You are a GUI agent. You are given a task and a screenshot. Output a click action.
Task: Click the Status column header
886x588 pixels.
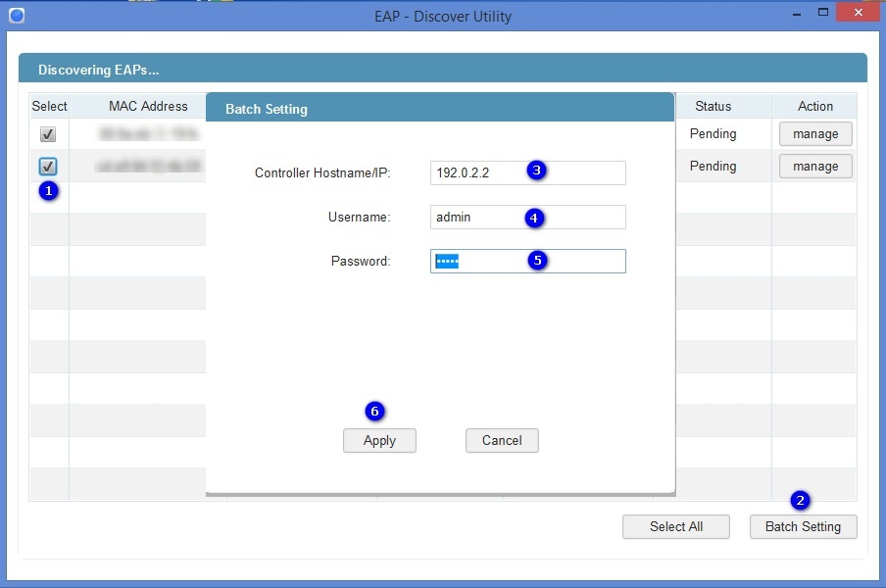coord(712,106)
